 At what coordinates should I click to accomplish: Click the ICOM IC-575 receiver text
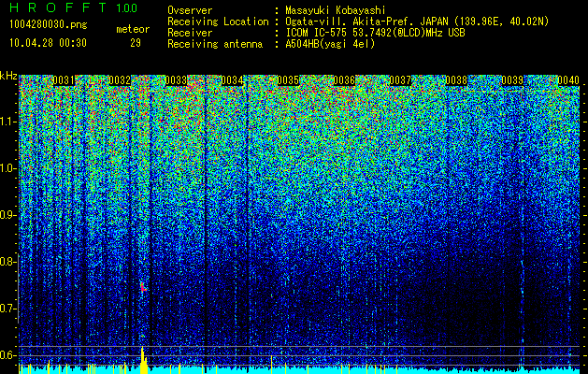(x=375, y=33)
